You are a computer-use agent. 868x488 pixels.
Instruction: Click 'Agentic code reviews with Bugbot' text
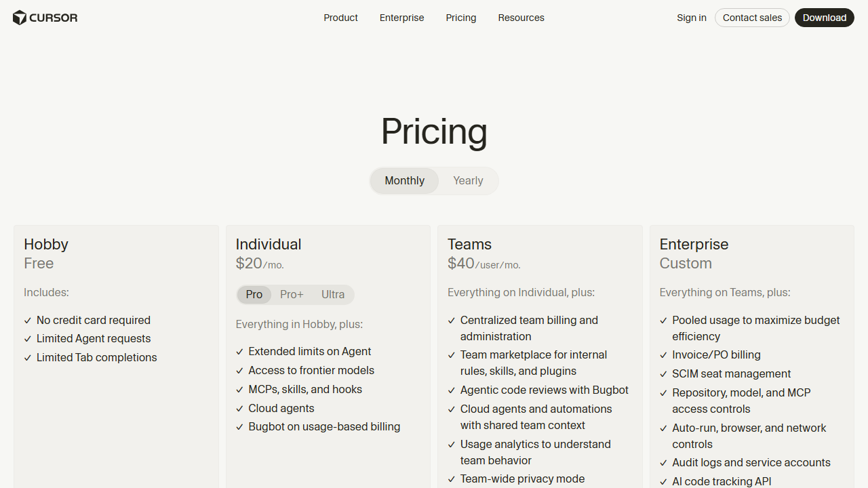(x=545, y=390)
